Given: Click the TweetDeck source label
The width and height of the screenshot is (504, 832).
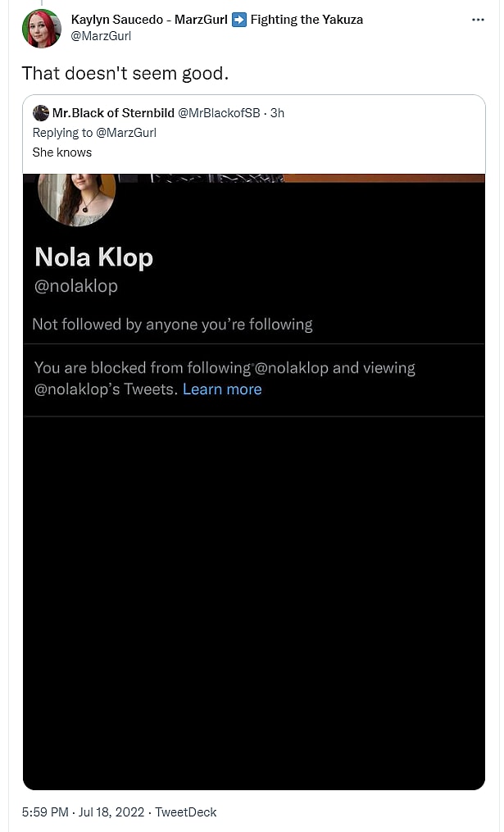Looking at the screenshot, I should tap(185, 812).
